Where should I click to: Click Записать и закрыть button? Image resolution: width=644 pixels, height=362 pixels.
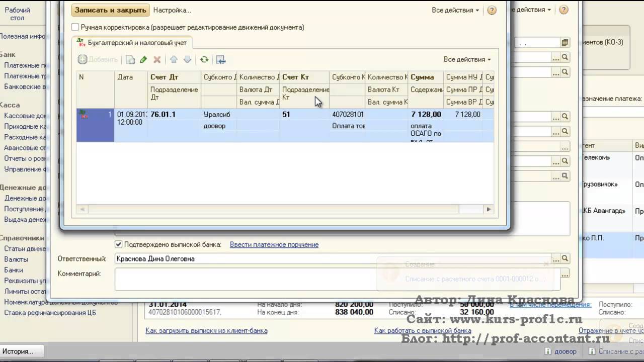(111, 10)
